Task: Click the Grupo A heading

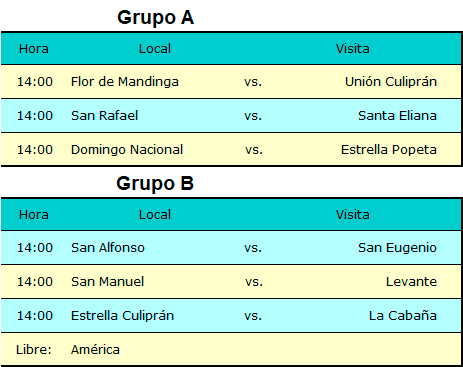Action: tap(155, 18)
